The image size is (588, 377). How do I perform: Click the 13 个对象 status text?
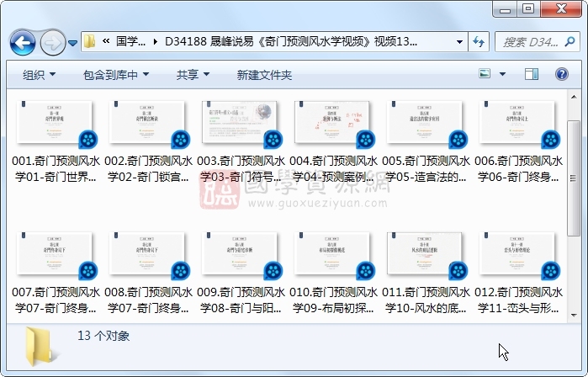(x=103, y=336)
